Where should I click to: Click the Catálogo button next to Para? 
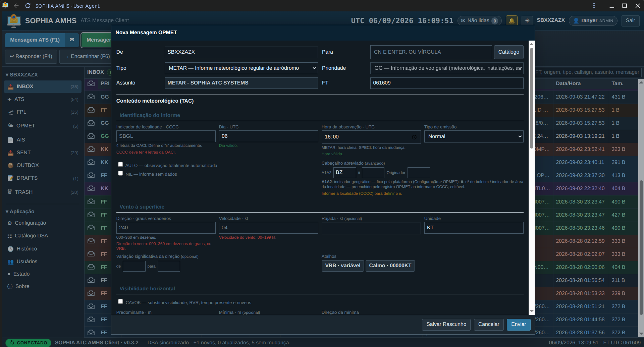coord(508,52)
